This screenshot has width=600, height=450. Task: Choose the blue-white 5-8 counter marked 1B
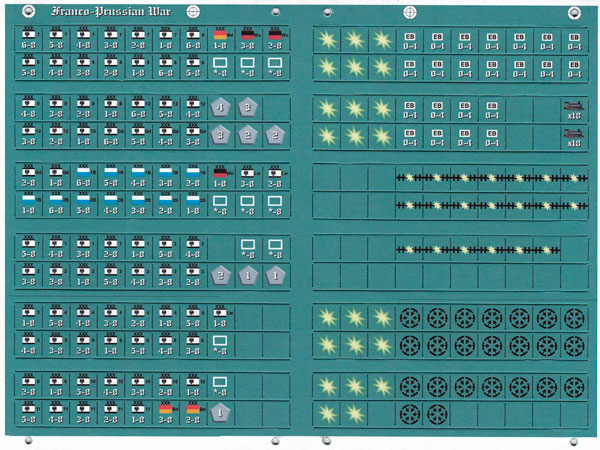(x=111, y=177)
